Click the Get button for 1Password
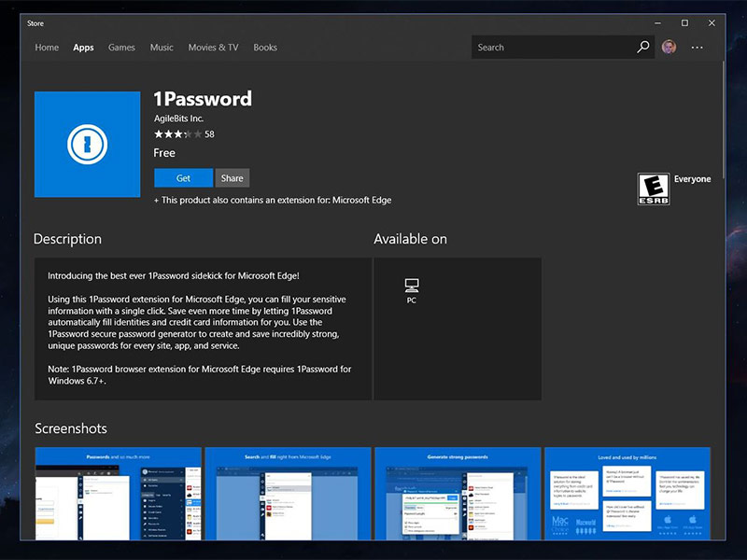 (183, 178)
